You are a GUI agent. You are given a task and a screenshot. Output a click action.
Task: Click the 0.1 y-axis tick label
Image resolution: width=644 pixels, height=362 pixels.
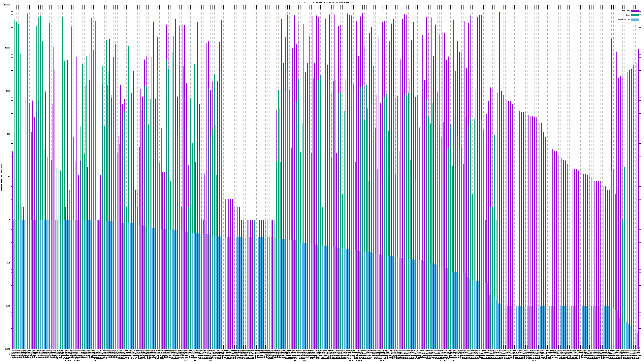(9, 263)
